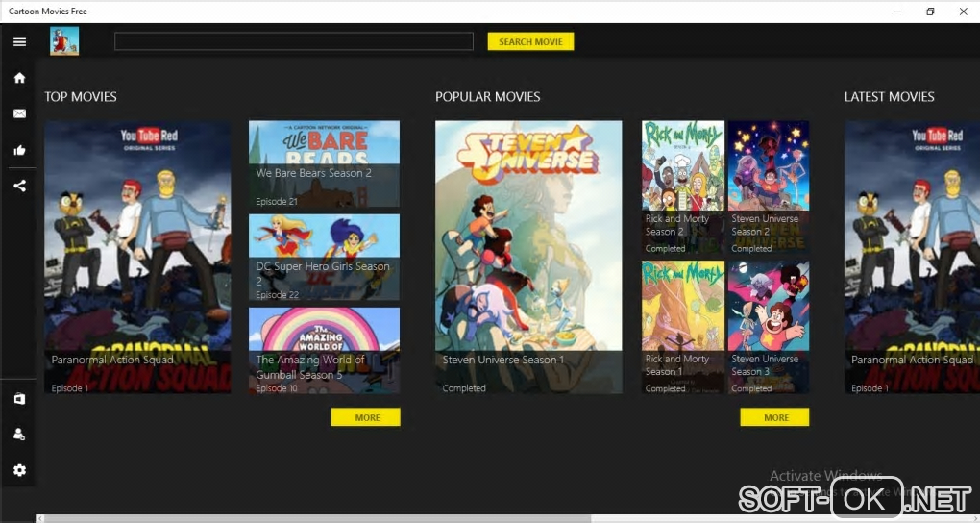Open settings gear icon

coord(19,470)
